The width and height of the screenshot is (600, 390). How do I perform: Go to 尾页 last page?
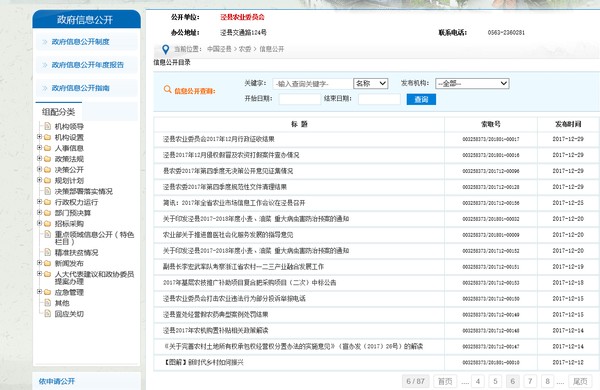point(580,381)
